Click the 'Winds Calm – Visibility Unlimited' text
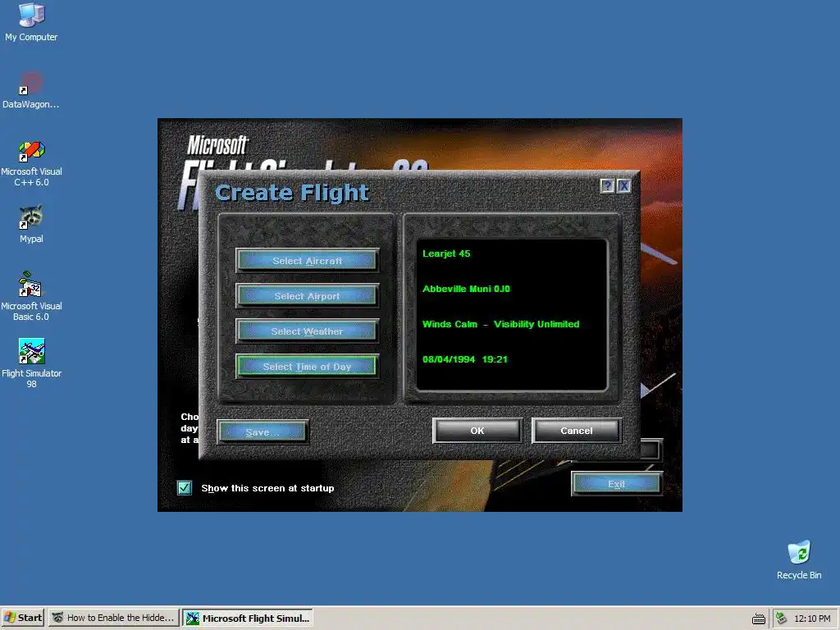This screenshot has width=840, height=630. pyautogui.click(x=501, y=324)
